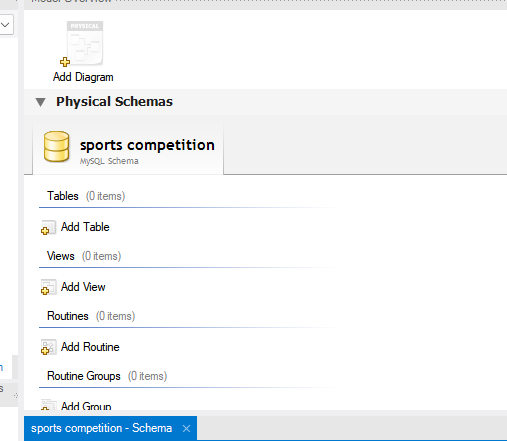Screen dimensions: 507x441
Task: Click the Add Diagram label
Action: click(83, 77)
